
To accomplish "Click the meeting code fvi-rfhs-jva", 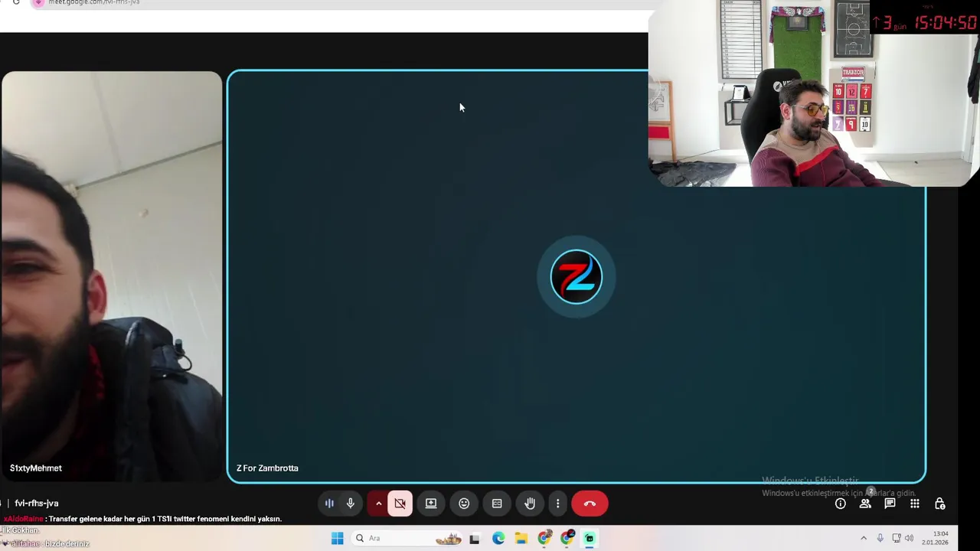I will pyautogui.click(x=37, y=503).
